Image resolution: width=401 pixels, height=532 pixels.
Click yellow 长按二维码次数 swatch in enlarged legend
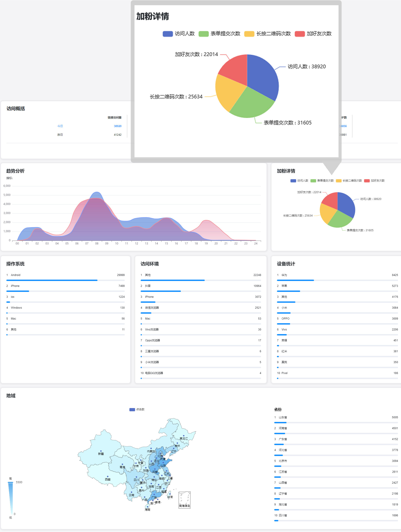pos(249,34)
